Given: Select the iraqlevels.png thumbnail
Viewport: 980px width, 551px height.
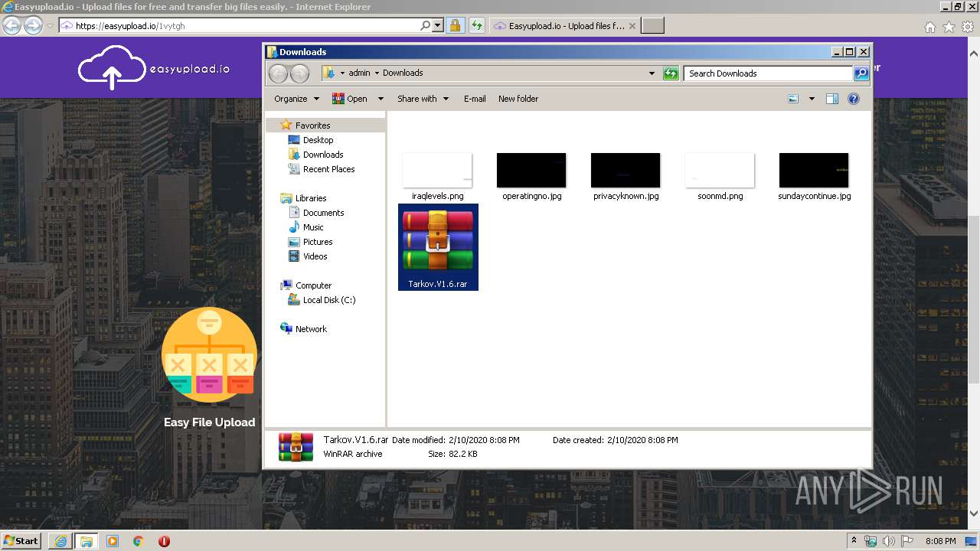Looking at the screenshot, I should (x=437, y=170).
